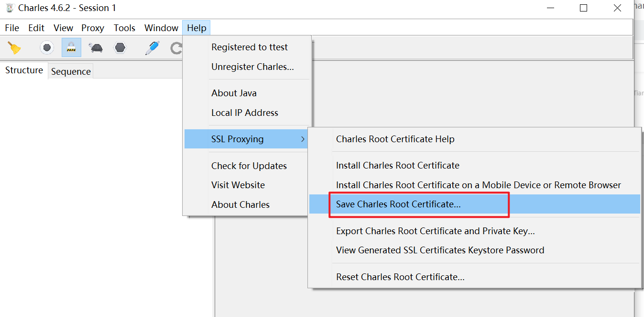Open Charles Root Certificate Help
Screen dimensions: 644x317
475,139
